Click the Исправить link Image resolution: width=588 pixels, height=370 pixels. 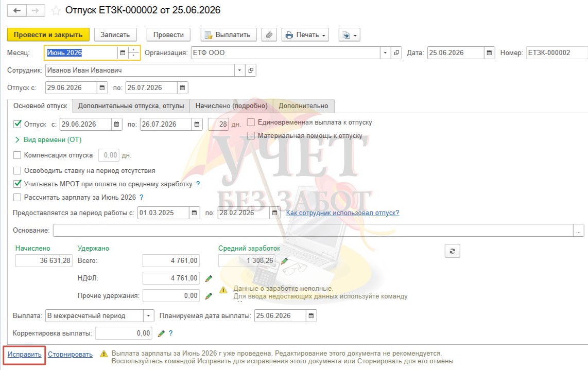[x=24, y=355]
